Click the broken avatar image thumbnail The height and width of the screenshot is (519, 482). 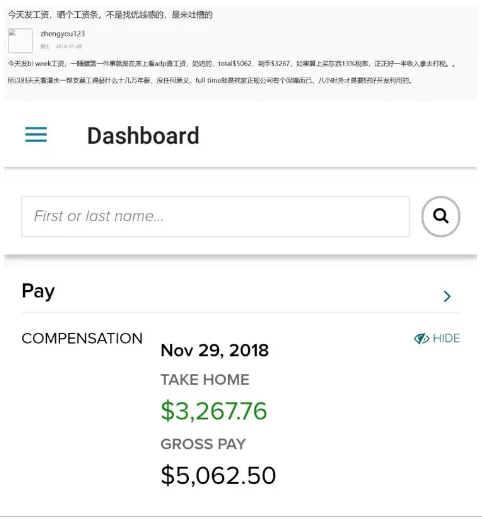(x=20, y=41)
